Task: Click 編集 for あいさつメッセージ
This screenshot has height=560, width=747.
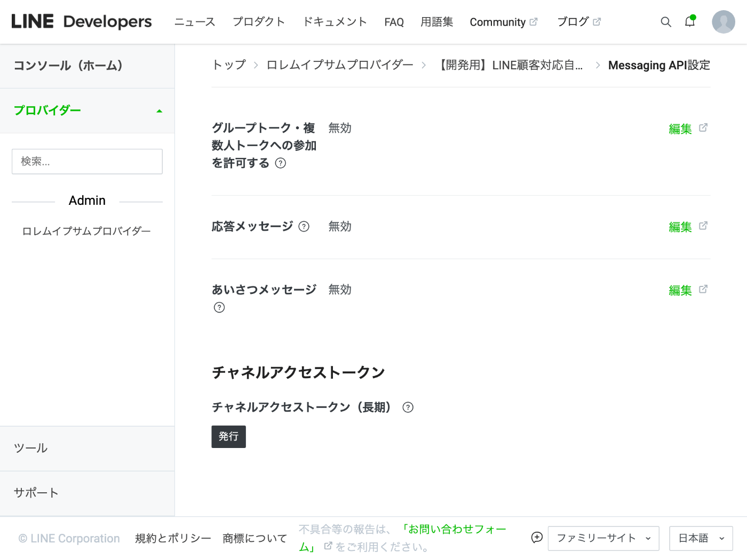Action: [680, 291]
